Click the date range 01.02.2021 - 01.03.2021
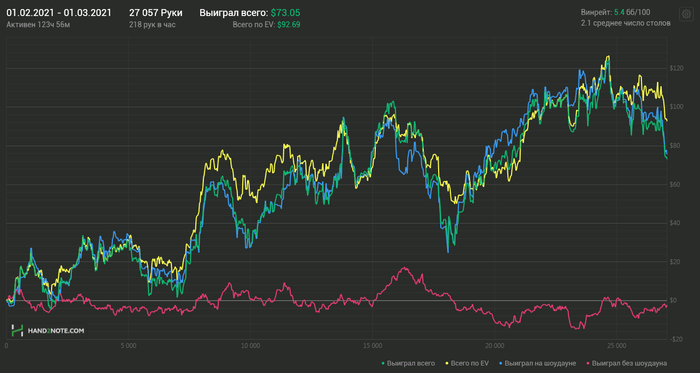The width and height of the screenshot is (700, 373). point(59,13)
